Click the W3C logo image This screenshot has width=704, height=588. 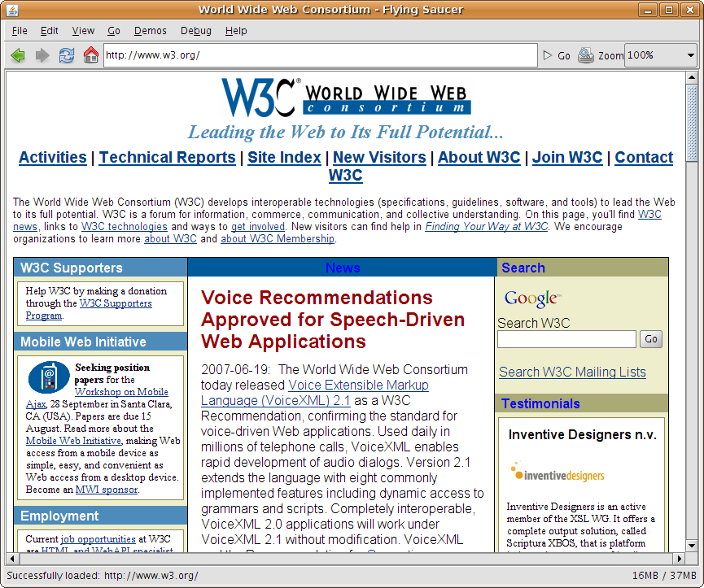coord(346,98)
